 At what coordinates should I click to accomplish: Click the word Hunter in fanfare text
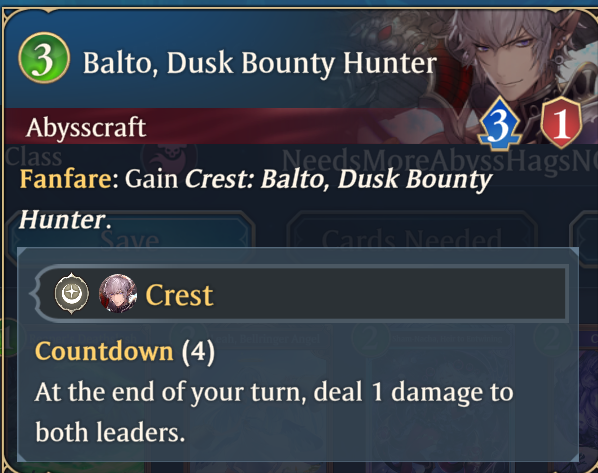click(x=63, y=220)
